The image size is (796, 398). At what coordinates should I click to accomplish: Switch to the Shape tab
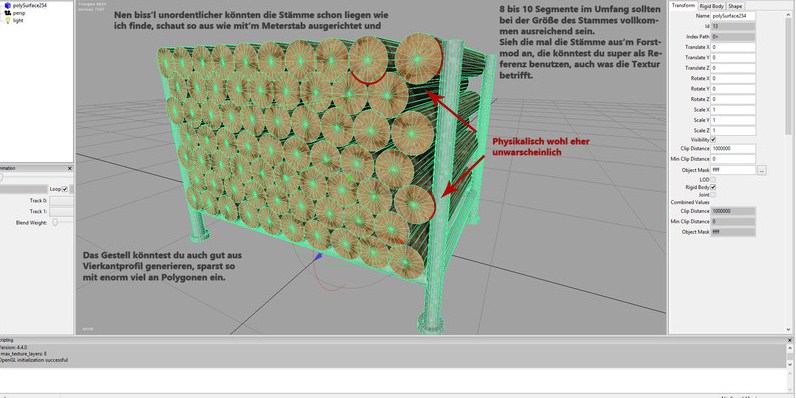735,6
